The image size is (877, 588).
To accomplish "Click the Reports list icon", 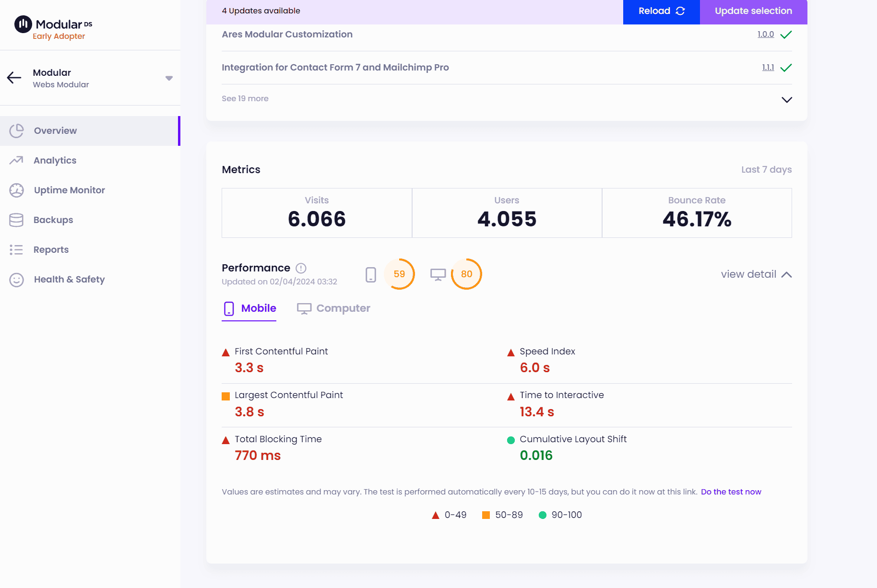I will tap(16, 250).
